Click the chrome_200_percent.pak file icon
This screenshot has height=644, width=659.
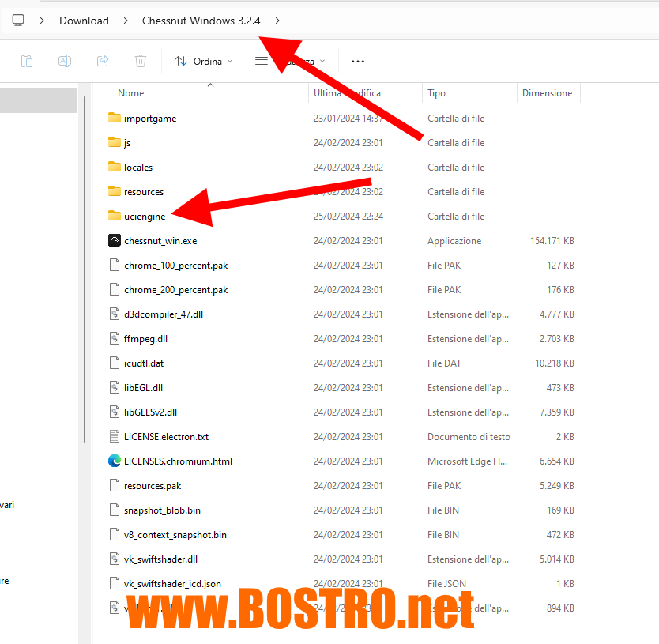point(115,290)
